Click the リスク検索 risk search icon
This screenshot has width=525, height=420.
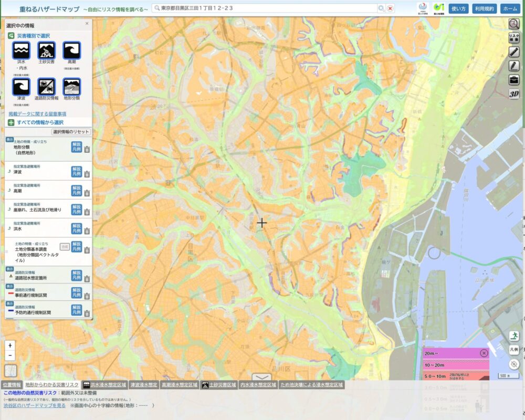514,38
